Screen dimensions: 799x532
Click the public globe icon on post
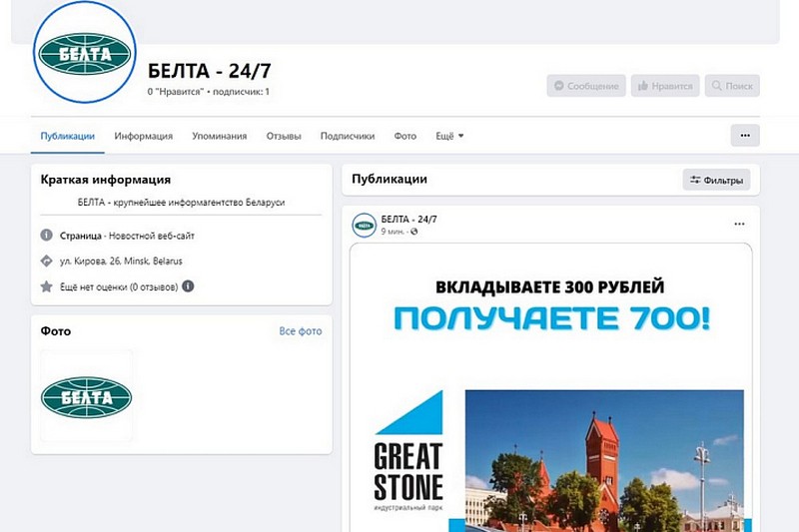pos(413,232)
